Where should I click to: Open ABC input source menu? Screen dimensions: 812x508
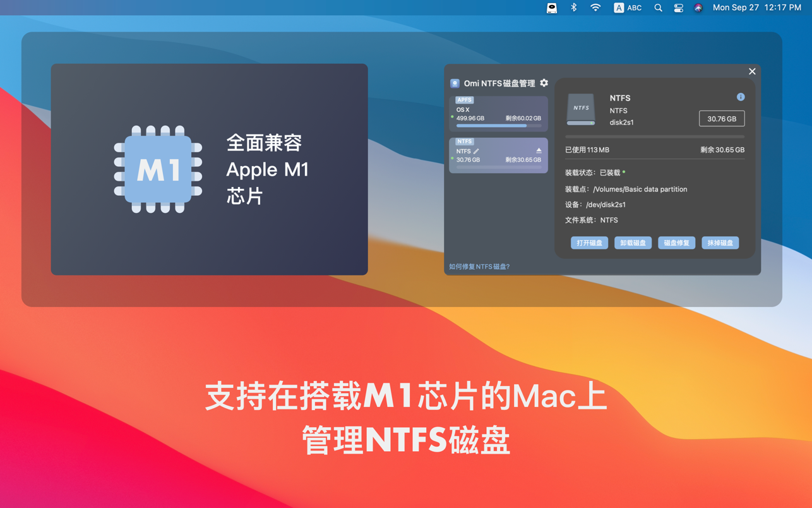pos(628,8)
